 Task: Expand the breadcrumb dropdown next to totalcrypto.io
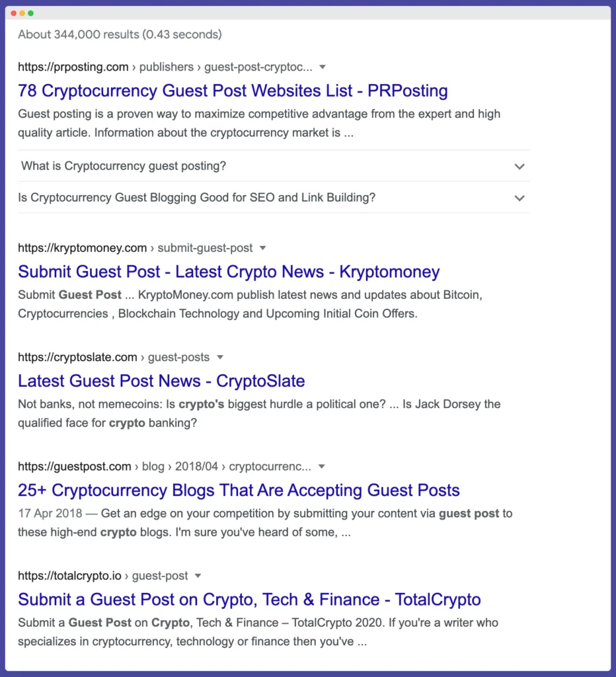198,576
